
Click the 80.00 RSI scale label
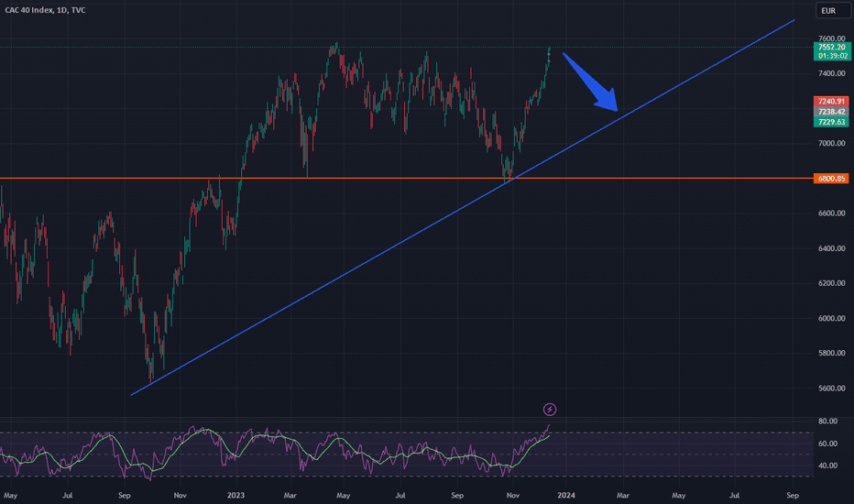pyautogui.click(x=827, y=422)
